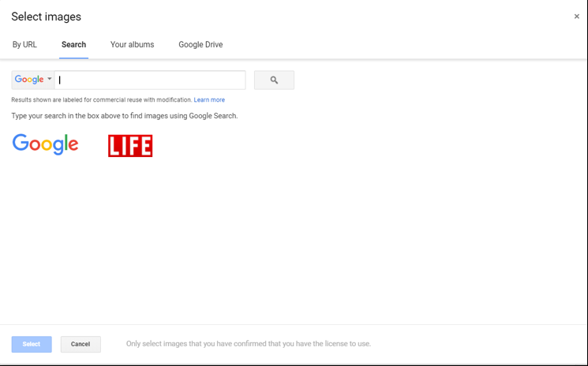Click the 'Only select images' license notice
588x366 pixels.
pos(249,344)
